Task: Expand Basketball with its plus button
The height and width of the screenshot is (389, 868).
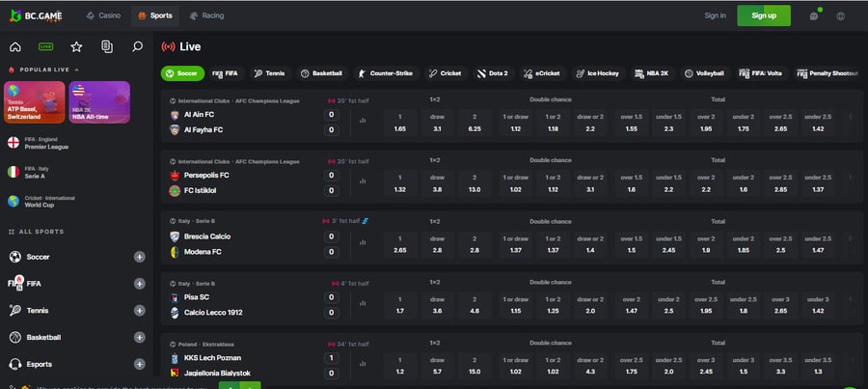Action: click(x=140, y=338)
